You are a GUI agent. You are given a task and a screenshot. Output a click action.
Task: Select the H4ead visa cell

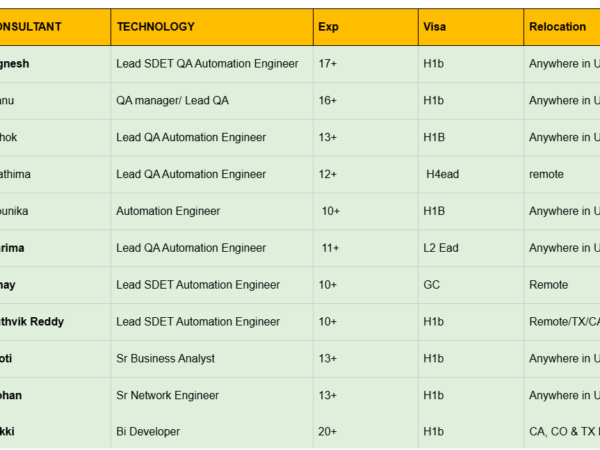[x=442, y=174]
